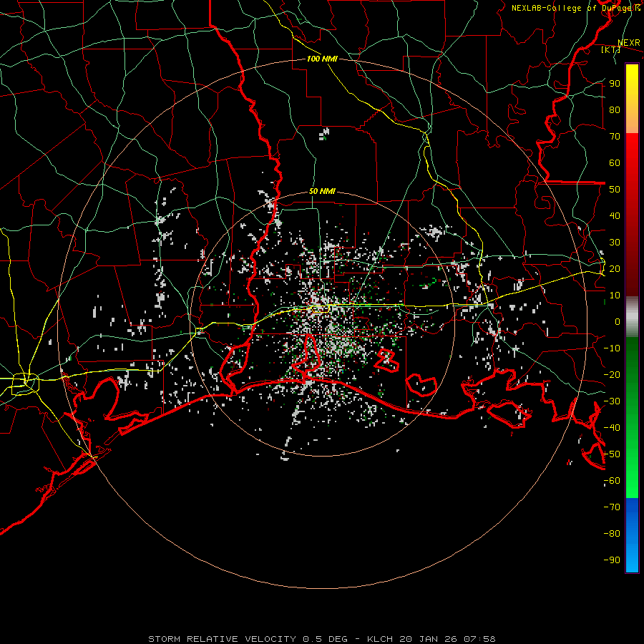Click the KLCH station identifier in caption
This screenshot has width=644, height=644.
379,639
